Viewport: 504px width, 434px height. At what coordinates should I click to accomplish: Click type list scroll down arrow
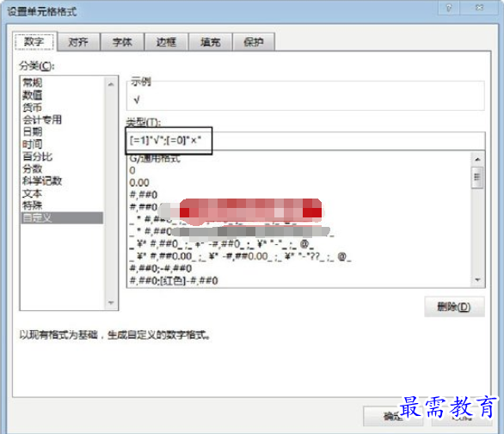(477, 280)
